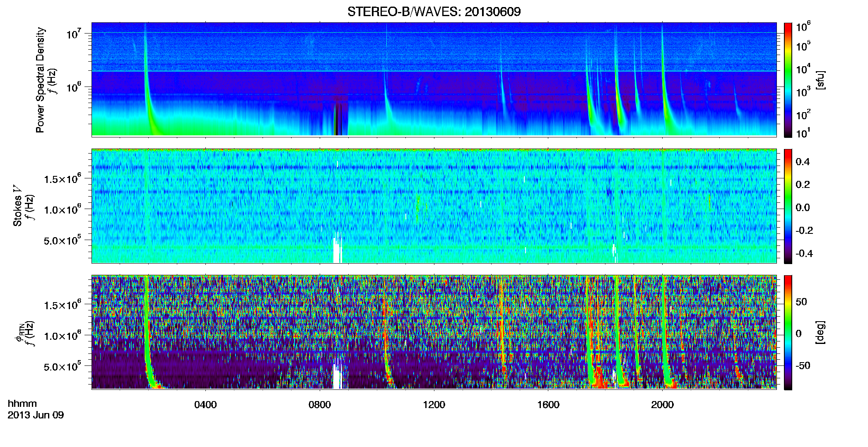Click the Stokes V spectrogram panel
Screen dimensions: 868x447
click(434, 206)
